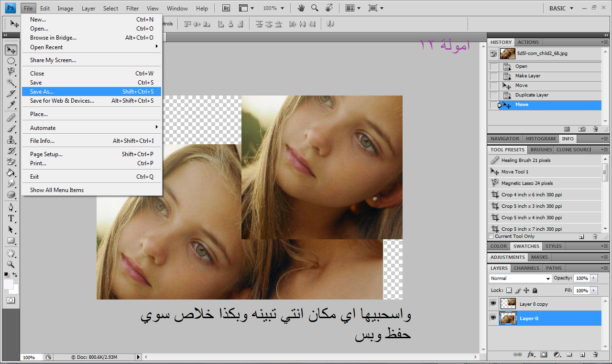The image size is (612, 364).
Task: Click Show All Menu Items
Action: point(57,190)
